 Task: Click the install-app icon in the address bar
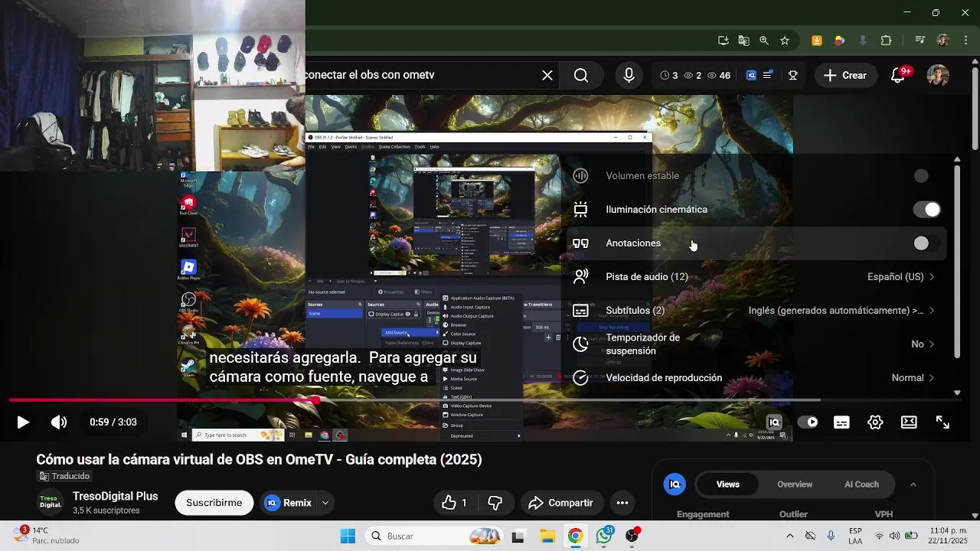[723, 41]
